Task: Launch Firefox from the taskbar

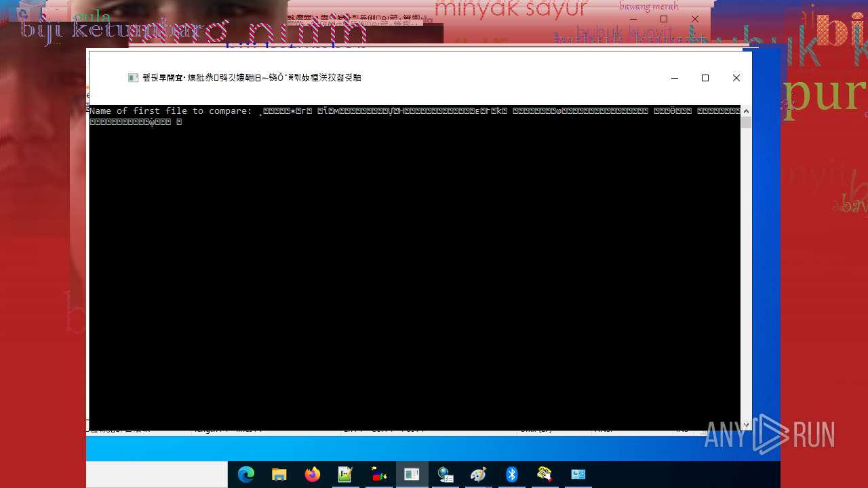Action: [x=312, y=474]
